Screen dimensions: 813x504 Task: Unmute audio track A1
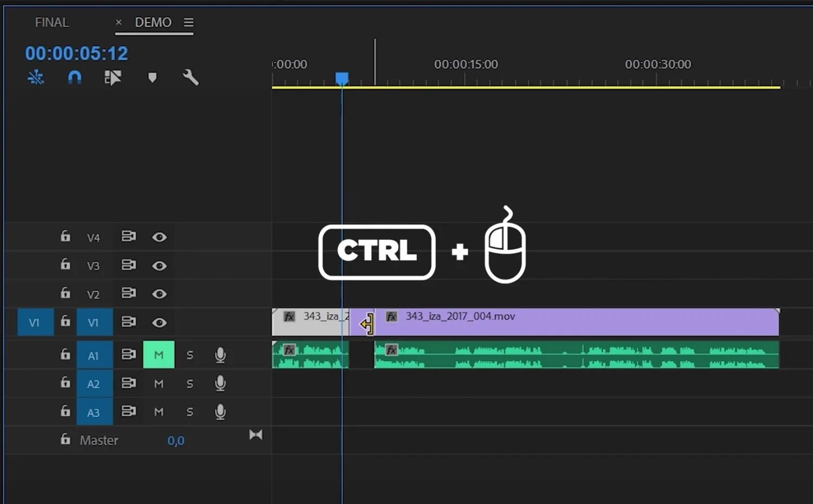[158, 355]
